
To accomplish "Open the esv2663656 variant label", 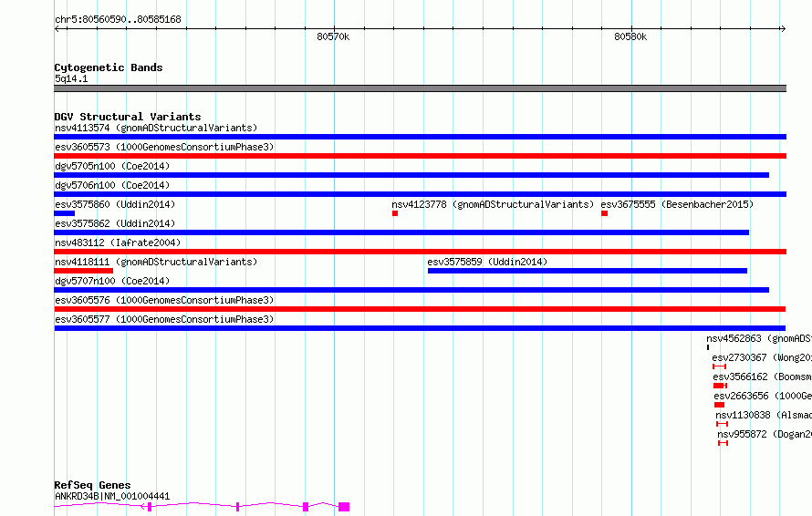I will pos(763,396).
